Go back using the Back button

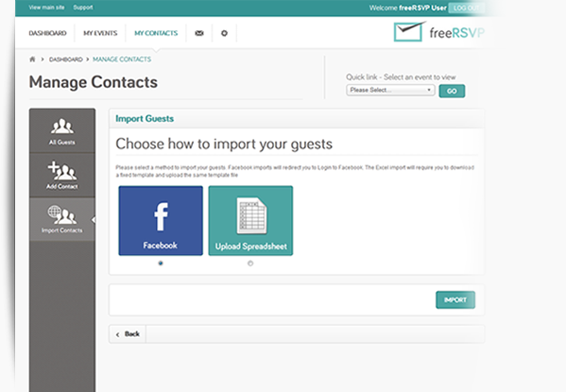[128, 333]
